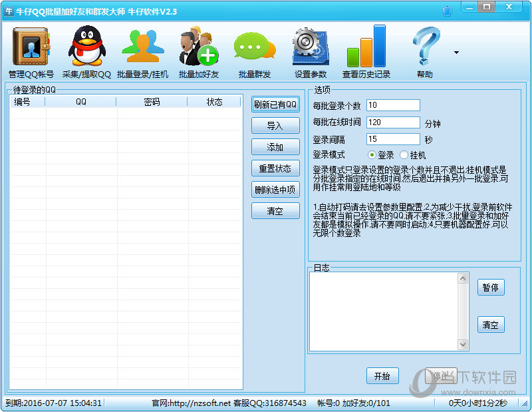Click the 到期 expiry date status text
The image size is (532, 412).
click(54, 403)
